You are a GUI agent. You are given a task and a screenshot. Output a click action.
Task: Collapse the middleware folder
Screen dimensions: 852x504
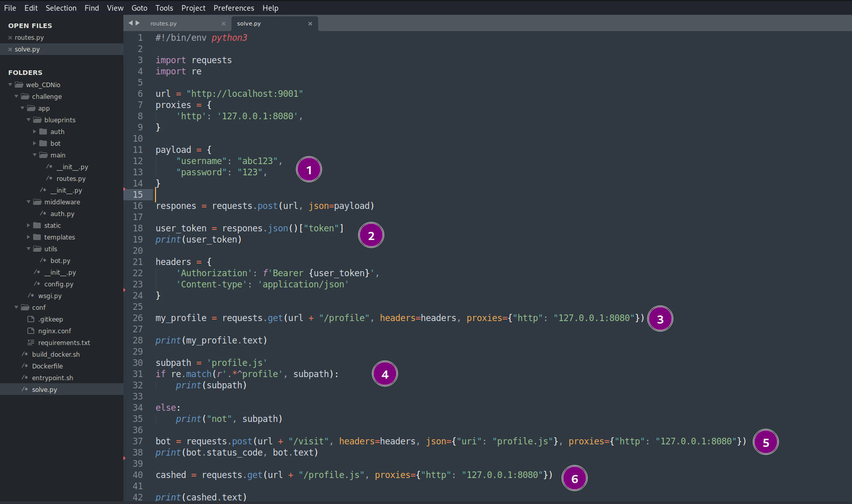pyautogui.click(x=29, y=202)
